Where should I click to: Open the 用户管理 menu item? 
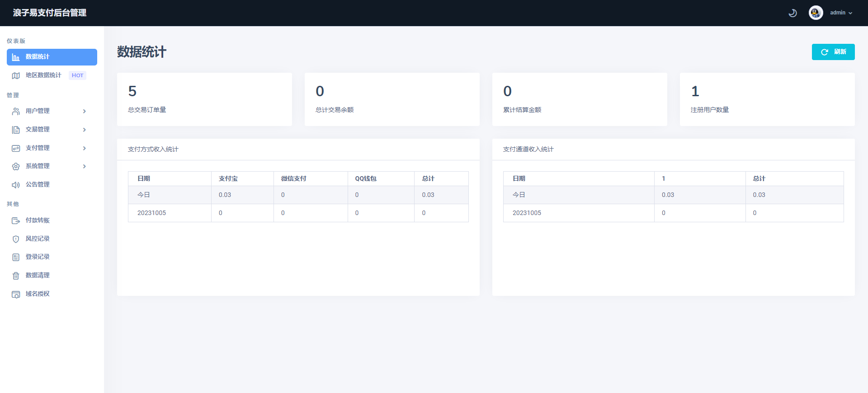[38, 111]
